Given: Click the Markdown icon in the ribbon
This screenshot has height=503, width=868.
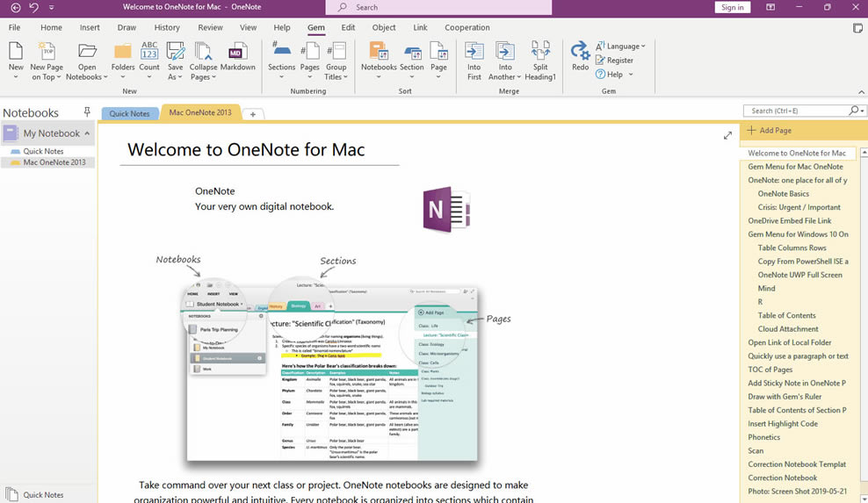Looking at the screenshot, I should coord(237,53).
